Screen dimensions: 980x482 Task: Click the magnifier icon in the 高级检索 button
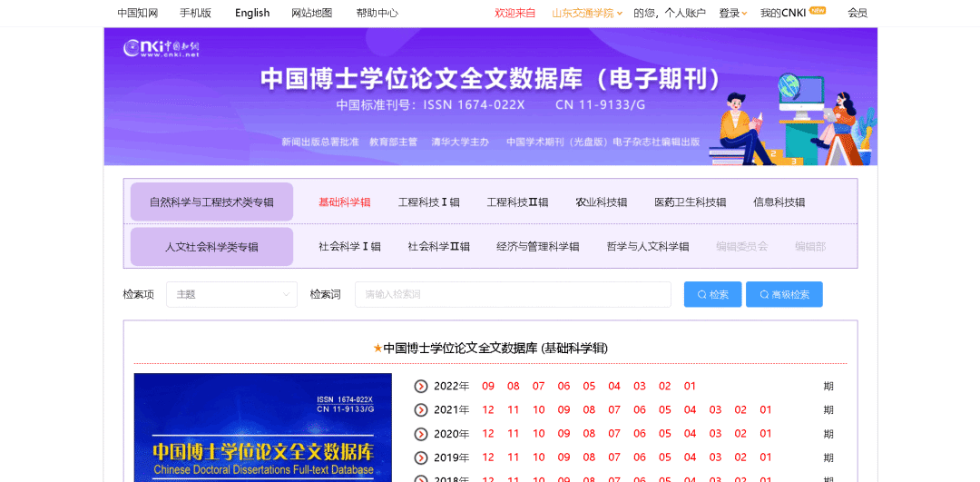tap(764, 294)
